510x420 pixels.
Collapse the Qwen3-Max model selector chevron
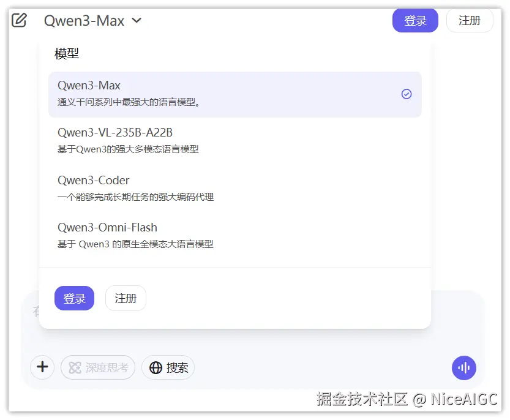click(x=137, y=20)
